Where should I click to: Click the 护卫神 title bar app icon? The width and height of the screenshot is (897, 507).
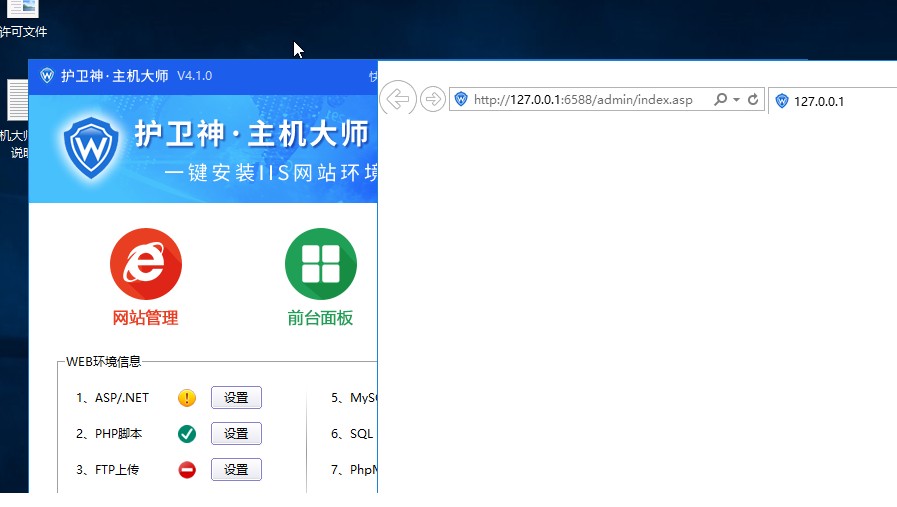click(47, 76)
